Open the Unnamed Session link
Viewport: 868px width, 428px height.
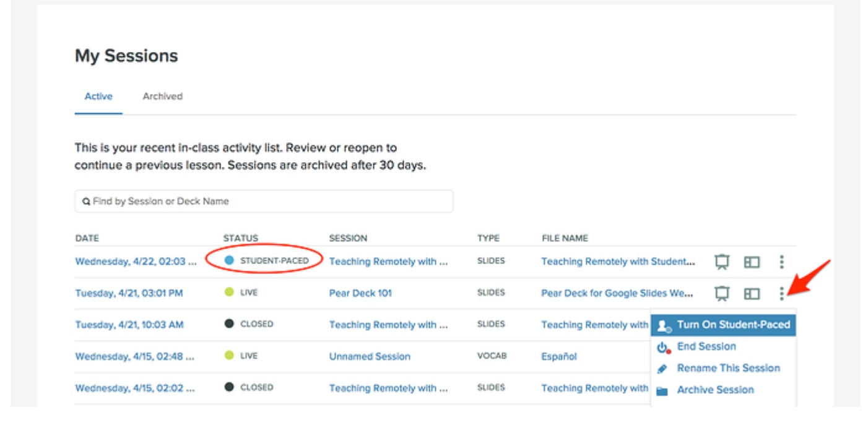click(370, 356)
